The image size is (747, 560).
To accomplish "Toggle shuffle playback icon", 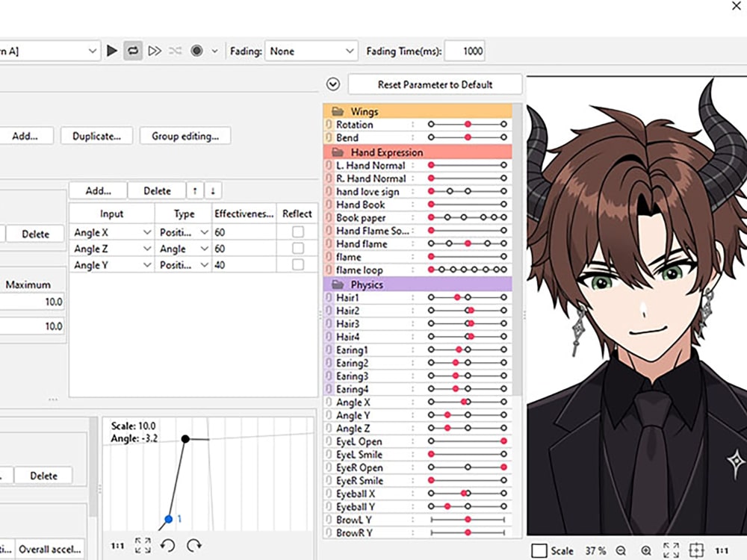I will (176, 51).
